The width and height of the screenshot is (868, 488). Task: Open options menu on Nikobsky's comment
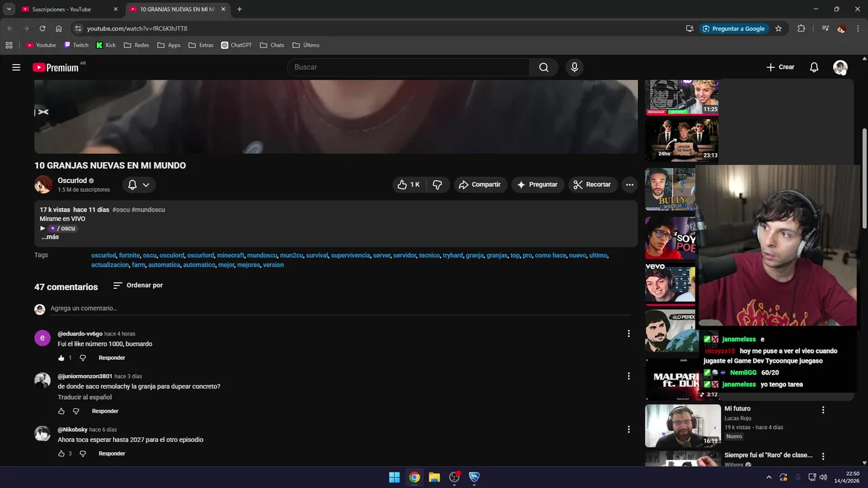pos(629,429)
